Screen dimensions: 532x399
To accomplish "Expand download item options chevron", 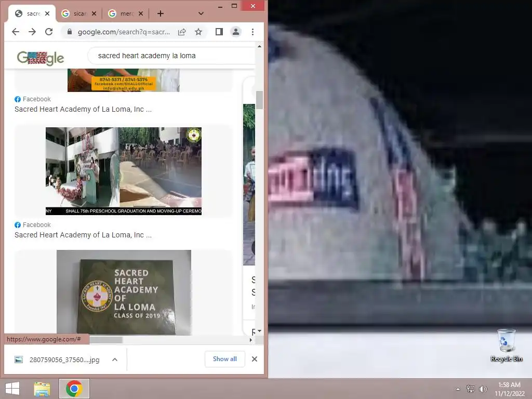I will pyautogui.click(x=115, y=360).
